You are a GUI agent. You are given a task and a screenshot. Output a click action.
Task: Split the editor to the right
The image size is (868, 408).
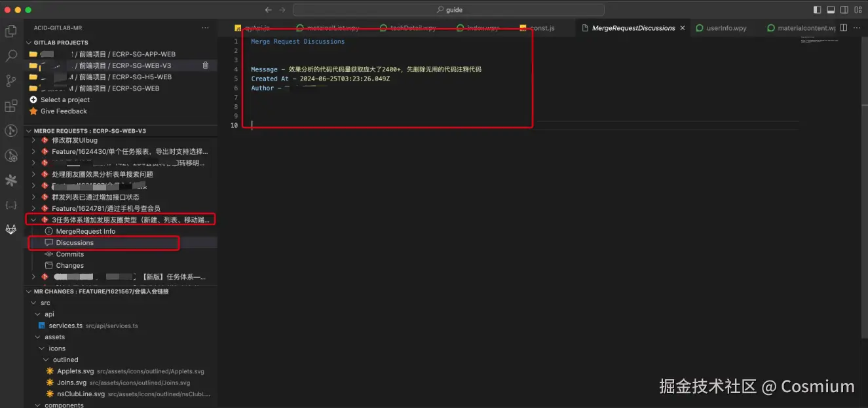pyautogui.click(x=844, y=28)
